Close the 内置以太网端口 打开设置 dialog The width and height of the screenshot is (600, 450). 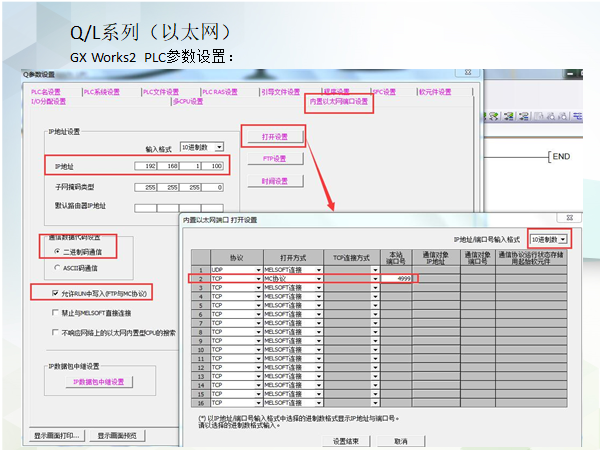(x=569, y=217)
